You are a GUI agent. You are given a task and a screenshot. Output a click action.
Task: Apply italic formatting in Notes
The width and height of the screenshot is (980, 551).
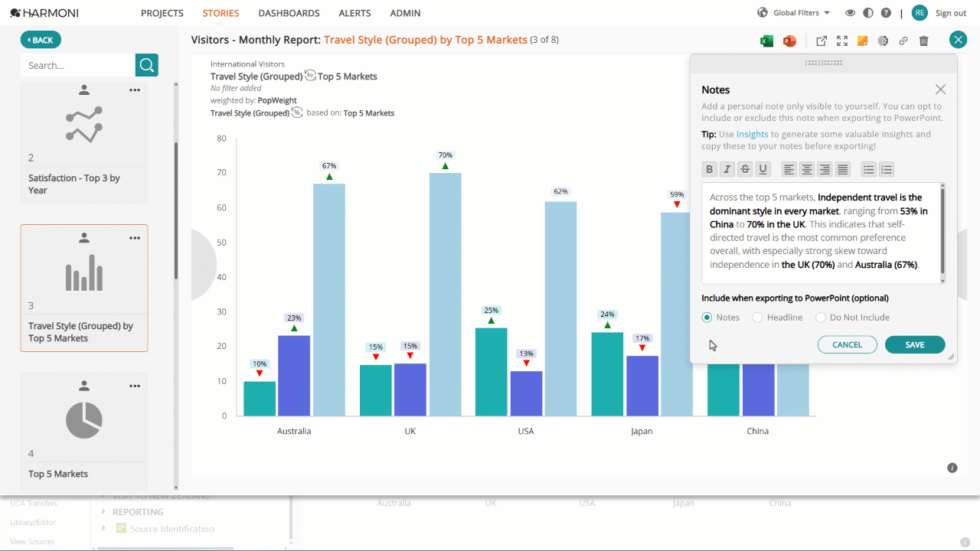[x=727, y=170]
